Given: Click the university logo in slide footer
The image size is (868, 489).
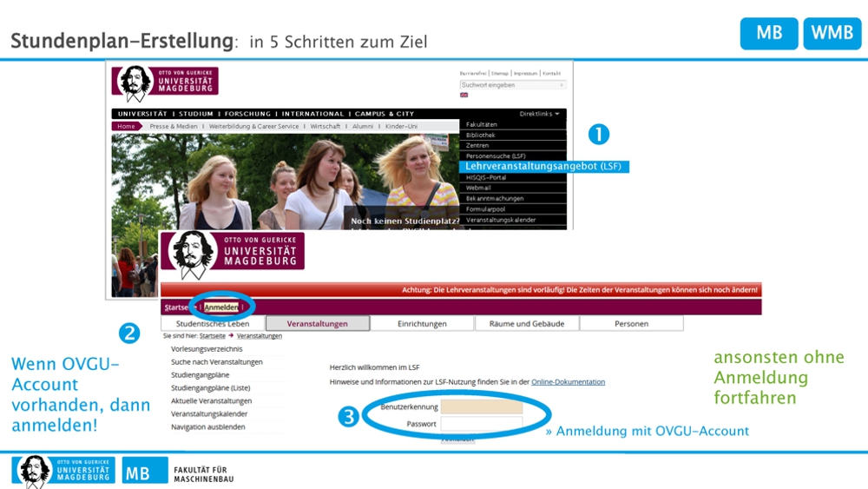Looking at the screenshot, I should [x=63, y=471].
